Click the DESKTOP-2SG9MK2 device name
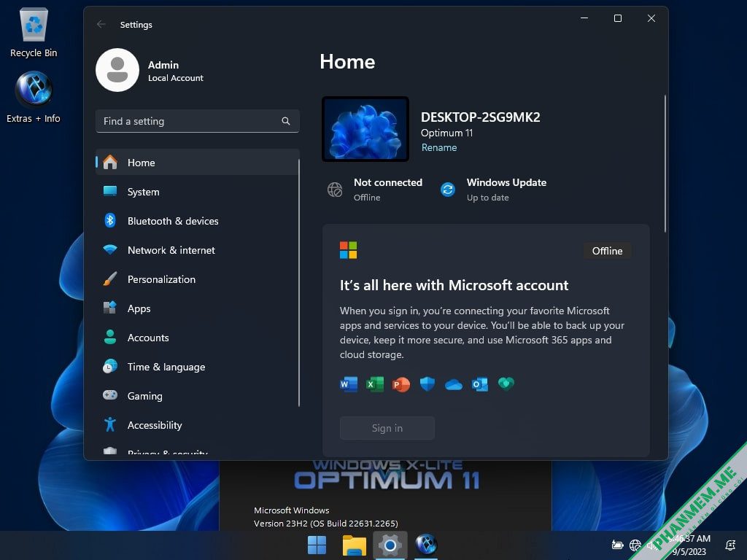Screen dimensions: 747x560 pyautogui.click(x=480, y=117)
